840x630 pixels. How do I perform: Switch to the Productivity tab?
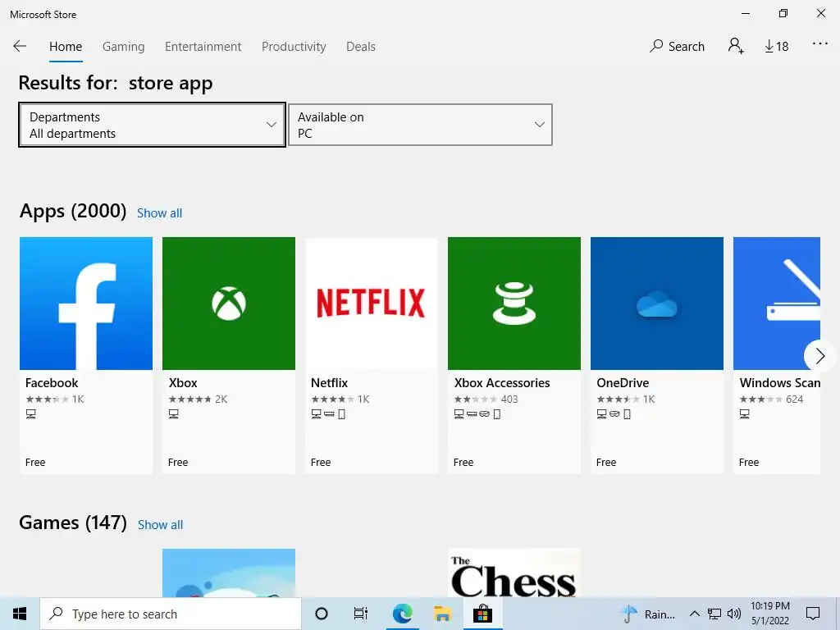(294, 47)
